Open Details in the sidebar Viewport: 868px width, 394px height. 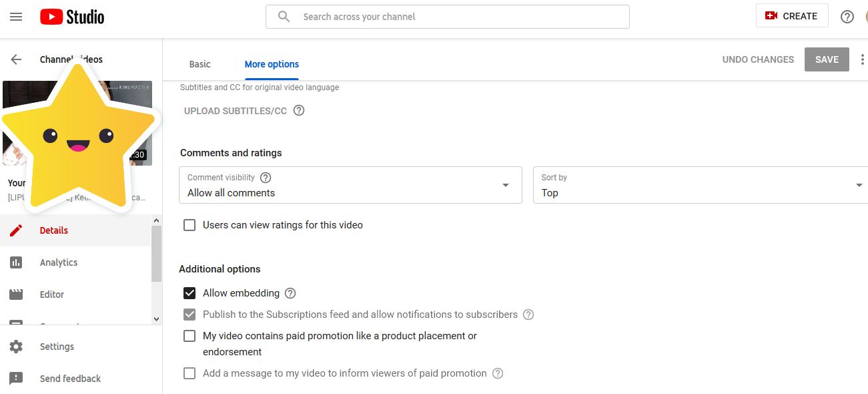coord(76,230)
